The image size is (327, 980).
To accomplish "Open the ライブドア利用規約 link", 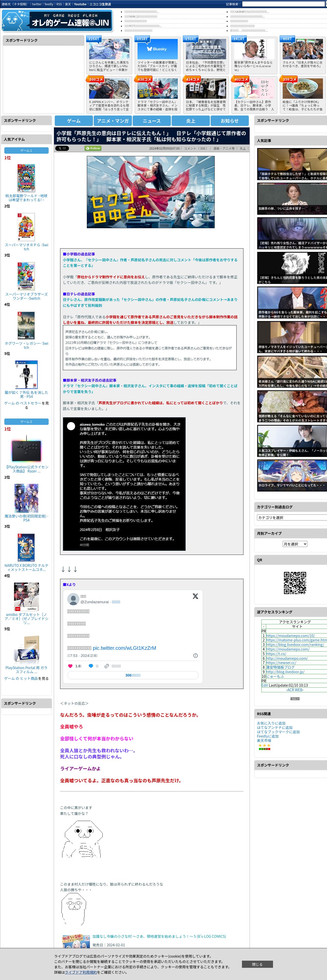I will click(x=81, y=972).
